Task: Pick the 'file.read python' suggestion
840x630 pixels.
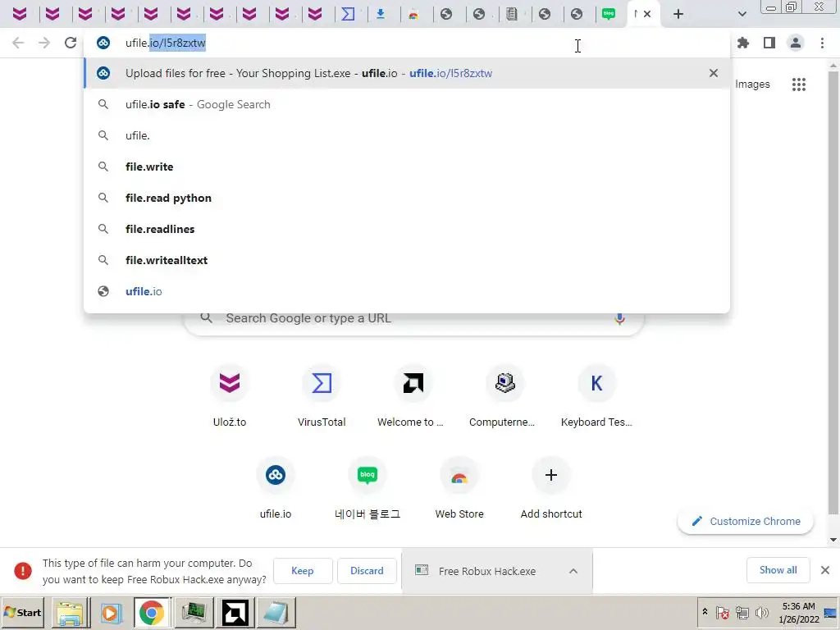Action: 407,198
